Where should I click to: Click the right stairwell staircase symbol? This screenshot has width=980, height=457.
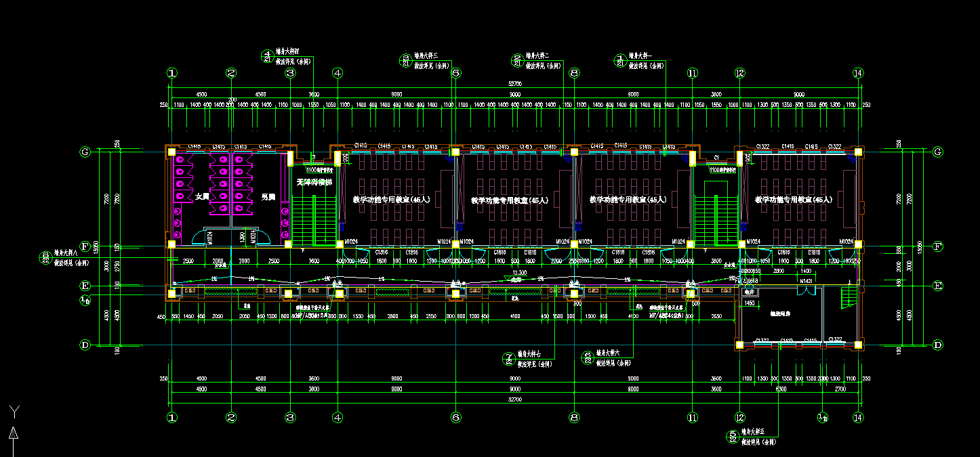tap(715, 219)
